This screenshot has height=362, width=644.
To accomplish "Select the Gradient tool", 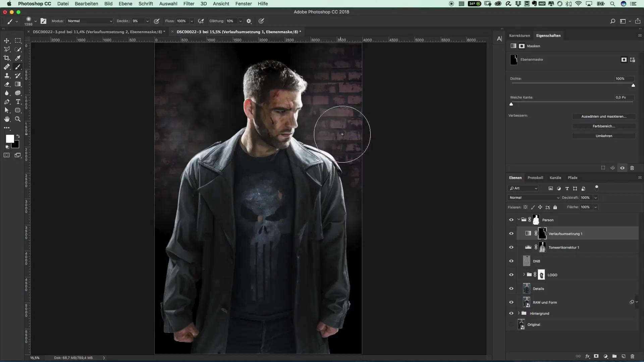I will tap(18, 84).
